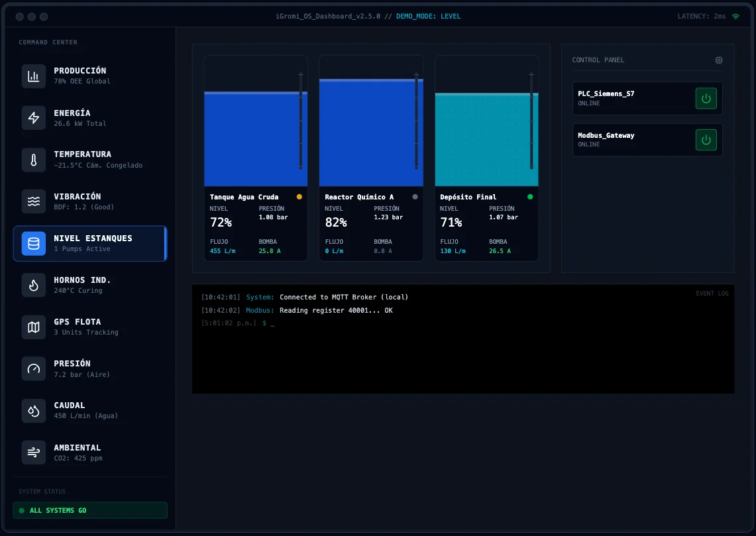Click the green dot in All Systems Go
The width and height of the screenshot is (756, 536).
coord(22,510)
